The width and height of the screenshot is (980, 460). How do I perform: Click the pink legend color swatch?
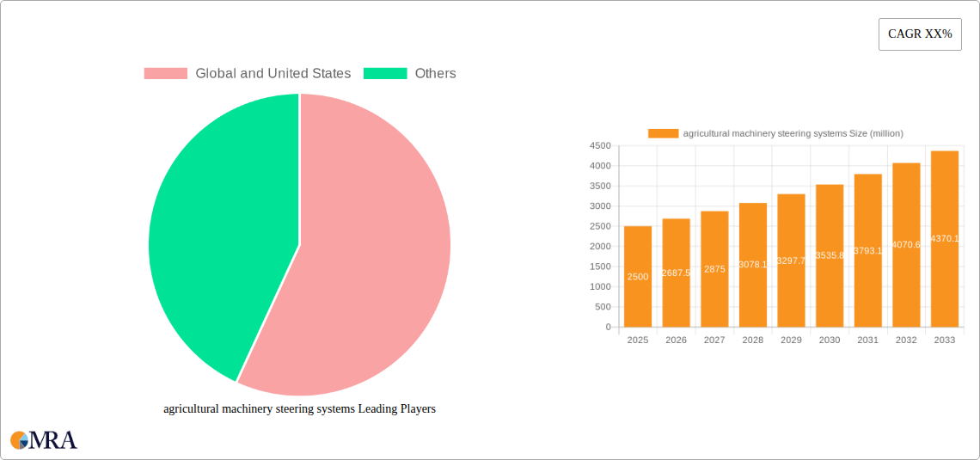165,74
